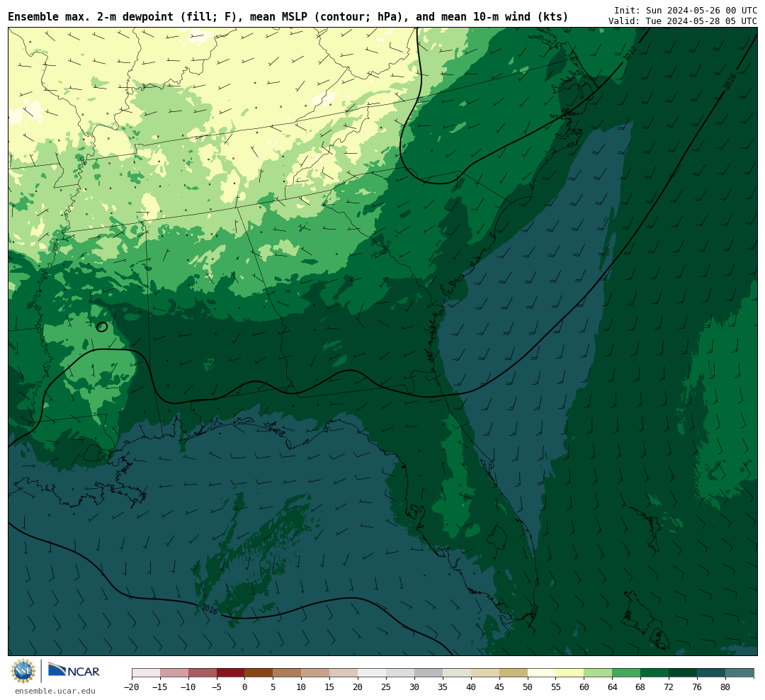This screenshot has height=700, width=765.
Task: Click the NSF logo
Action: pyautogui.click(x=23, y=671)
